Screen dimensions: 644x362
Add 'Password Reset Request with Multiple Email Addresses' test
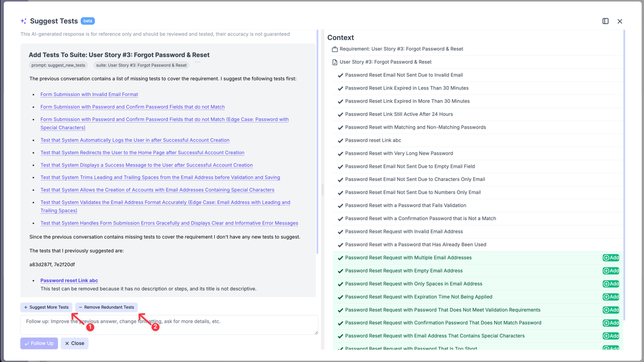(611, 258)
